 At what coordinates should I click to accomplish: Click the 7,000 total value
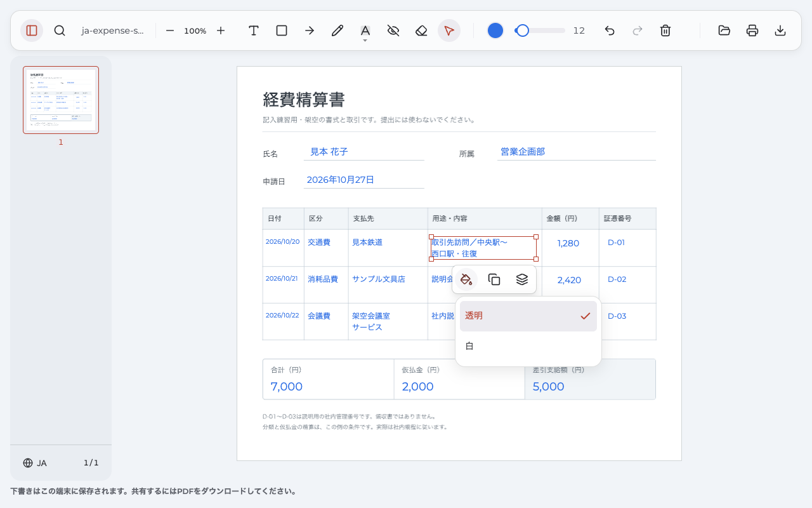[287, 387]
